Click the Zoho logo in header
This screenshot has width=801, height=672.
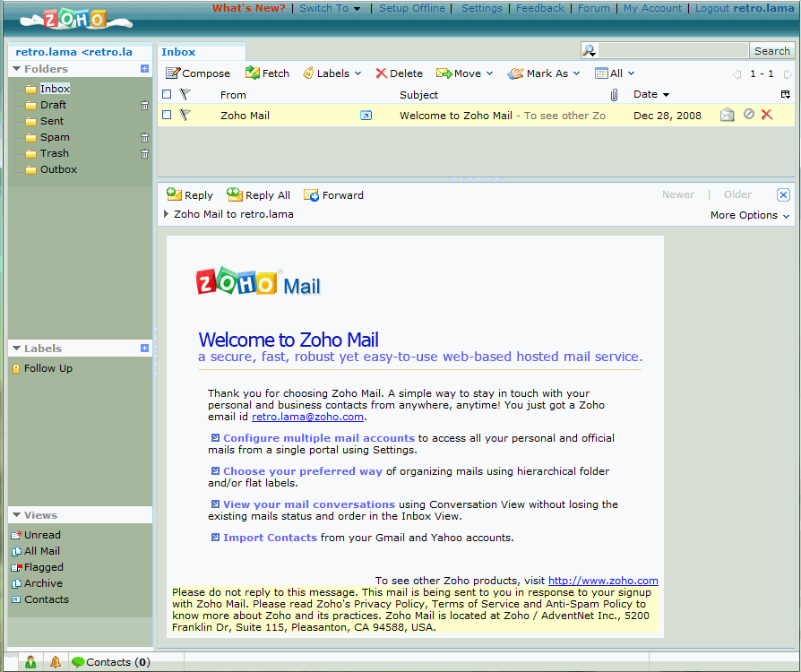pyautogui.click(x=75, y=20)
